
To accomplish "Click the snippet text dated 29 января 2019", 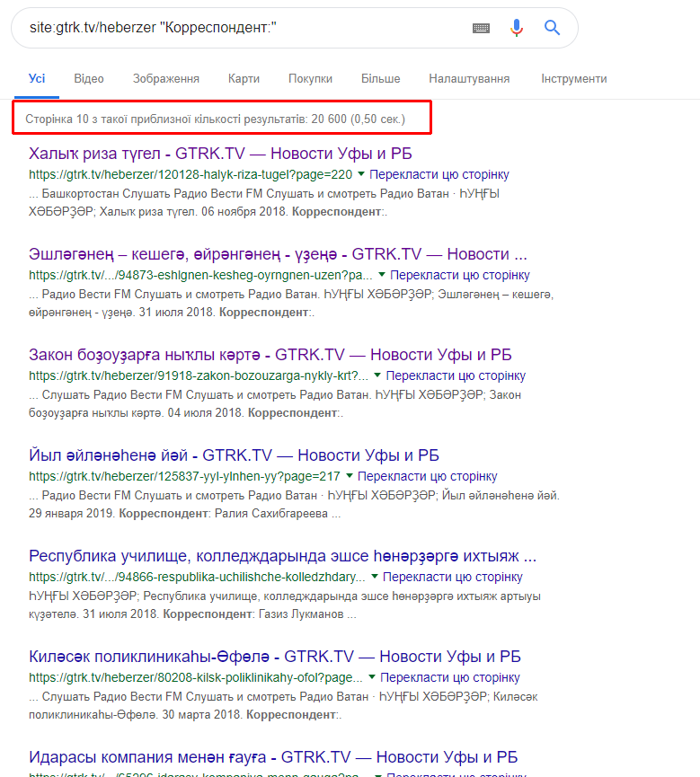I will click(x=294, y=505).
